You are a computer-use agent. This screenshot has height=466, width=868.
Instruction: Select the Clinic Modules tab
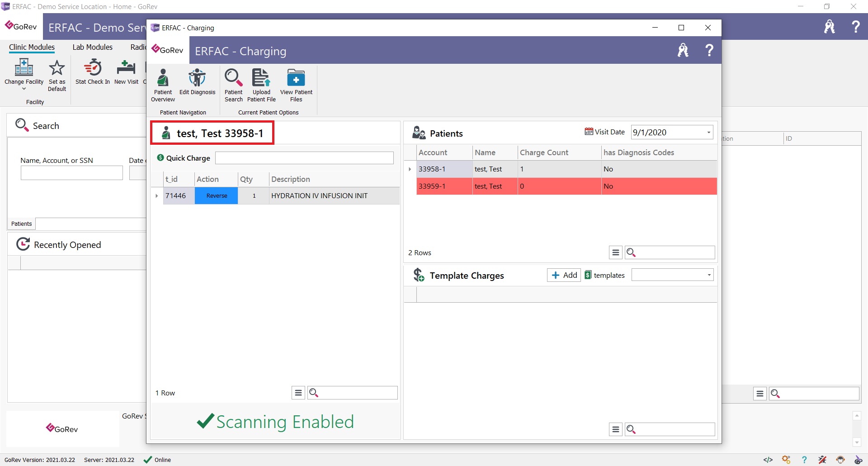point(32,47)
